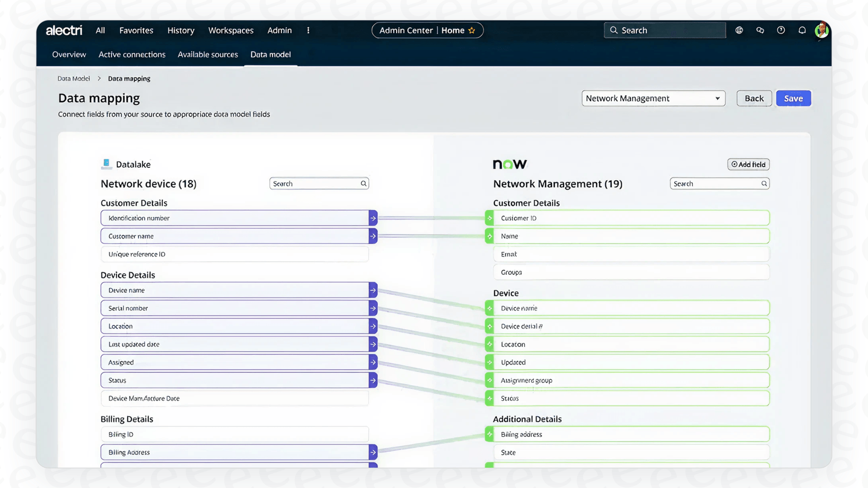Image resolution: width=868 pixels, height=488 pixels.
Task: Click the Admin Center | Home breadcrumb dropdown
Action: pos(427,30)
